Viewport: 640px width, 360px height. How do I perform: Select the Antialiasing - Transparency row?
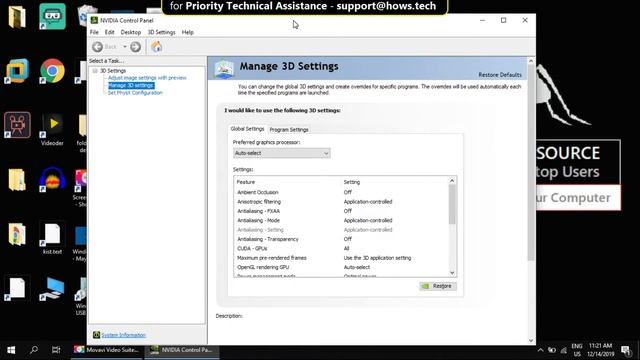342,239
